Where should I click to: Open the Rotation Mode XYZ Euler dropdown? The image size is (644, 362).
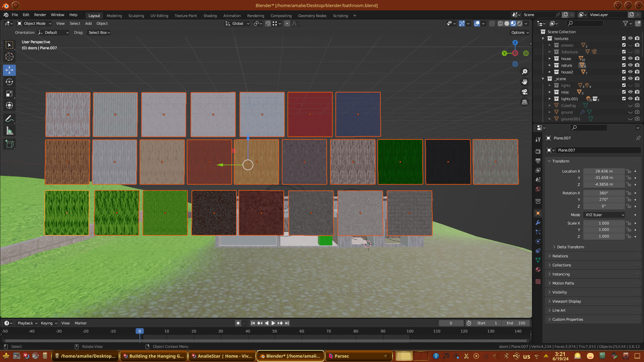604,215
